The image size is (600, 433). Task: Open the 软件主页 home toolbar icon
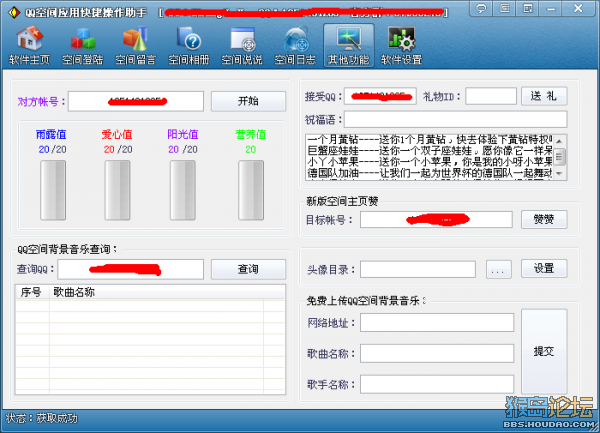(x=29, y=46)
